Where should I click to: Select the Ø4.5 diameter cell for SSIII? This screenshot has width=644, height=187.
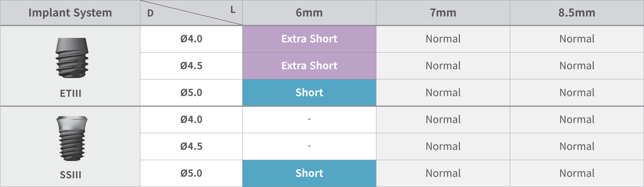(x=191, y=146)
